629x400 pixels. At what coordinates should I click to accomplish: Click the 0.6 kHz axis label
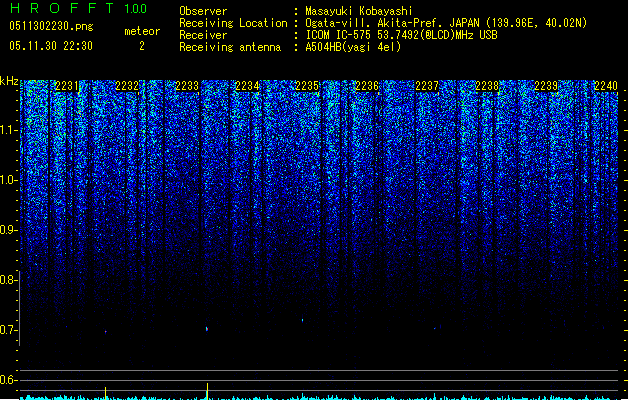[x=9, y=380]
